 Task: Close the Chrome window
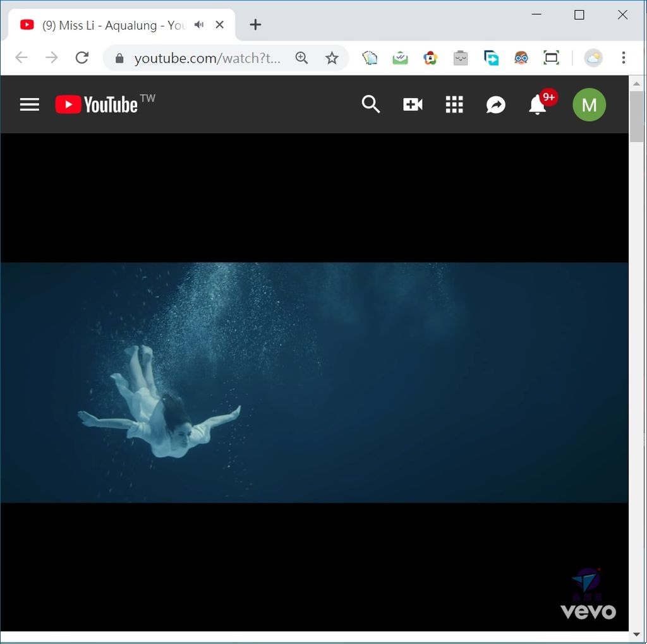pos(622,15)
